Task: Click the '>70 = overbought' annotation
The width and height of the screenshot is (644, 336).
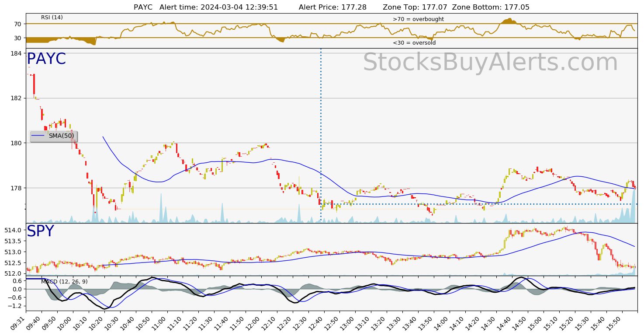Action: coord(418,19)
